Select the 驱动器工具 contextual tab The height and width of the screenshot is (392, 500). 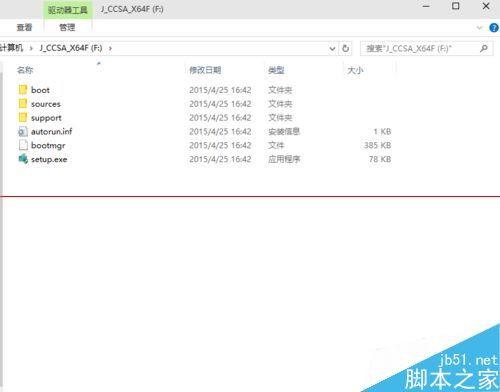click(x=68, y=10)
